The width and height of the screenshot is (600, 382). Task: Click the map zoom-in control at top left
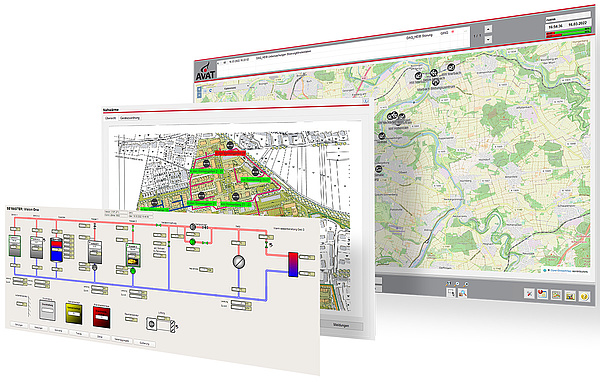pyautogui.click(x=199, y=89)
